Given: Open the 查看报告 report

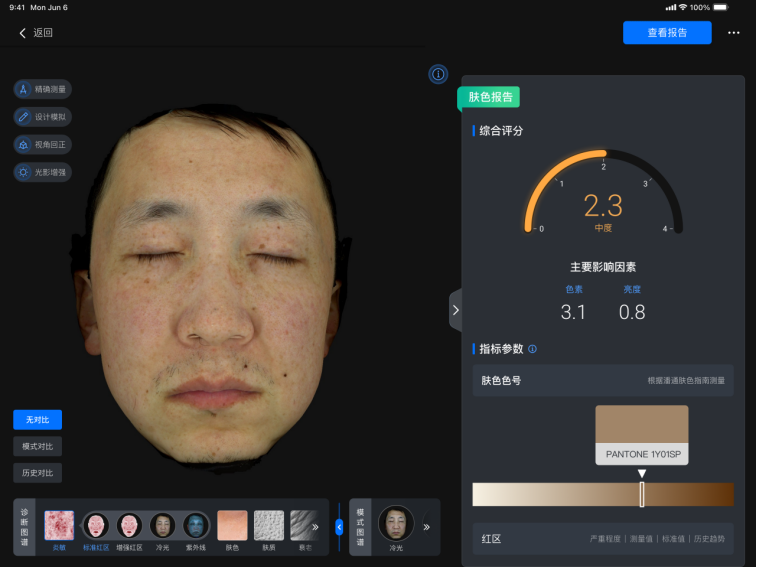Looking at the screenshot, I should pyautogui.click(x=667, y=32).
